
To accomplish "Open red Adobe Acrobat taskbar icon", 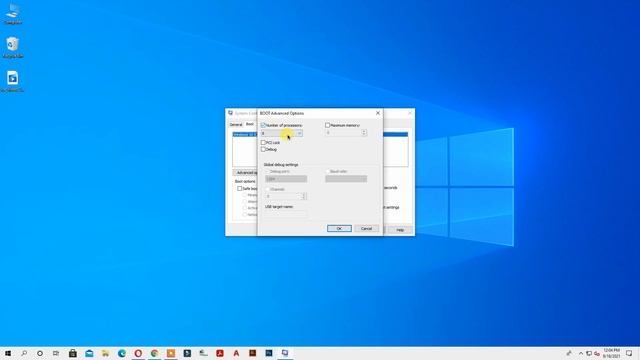I will (x=220, y=353).
